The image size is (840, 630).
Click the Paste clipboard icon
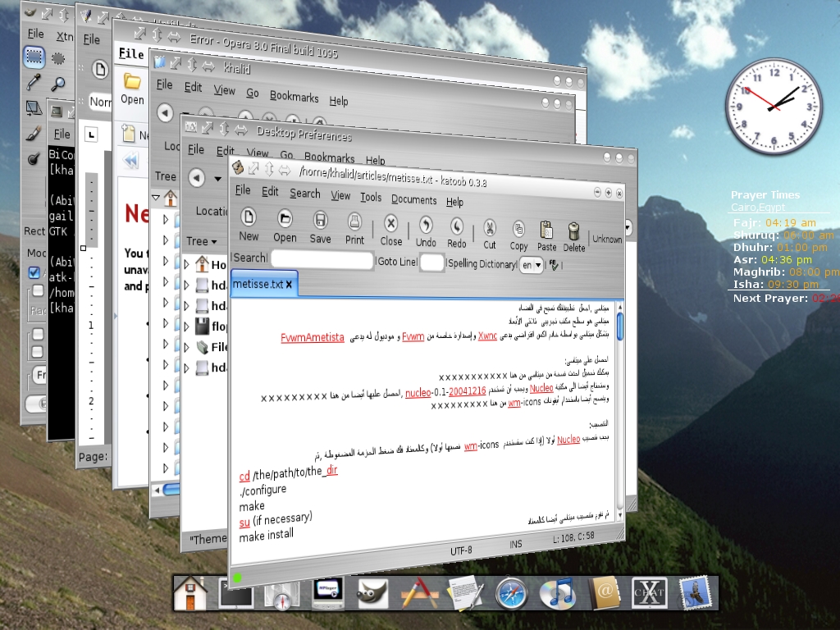click(x=546, y=230)
